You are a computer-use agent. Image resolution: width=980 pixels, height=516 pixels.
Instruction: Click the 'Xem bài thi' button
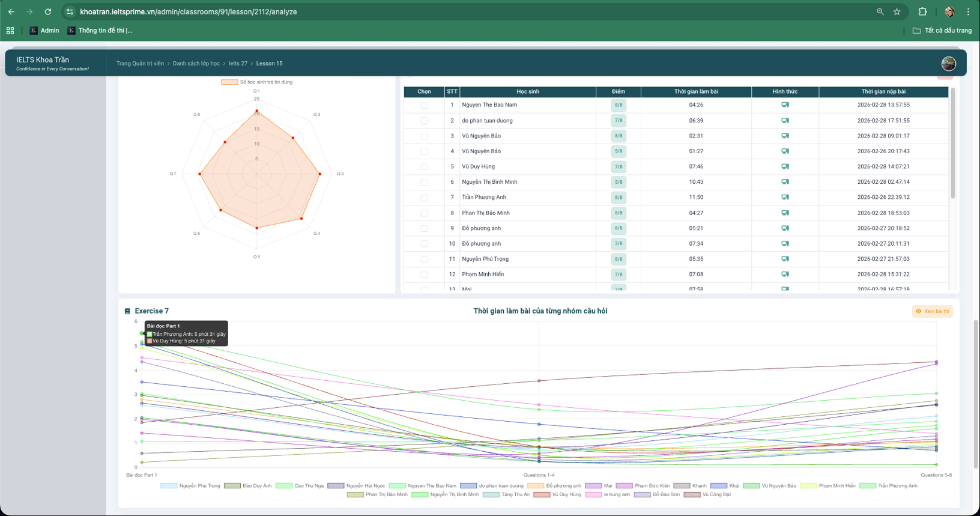point(933,311)
